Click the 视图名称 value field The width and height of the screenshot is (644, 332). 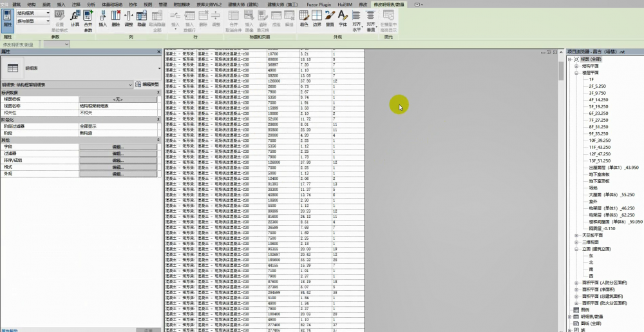pos(118,106)
